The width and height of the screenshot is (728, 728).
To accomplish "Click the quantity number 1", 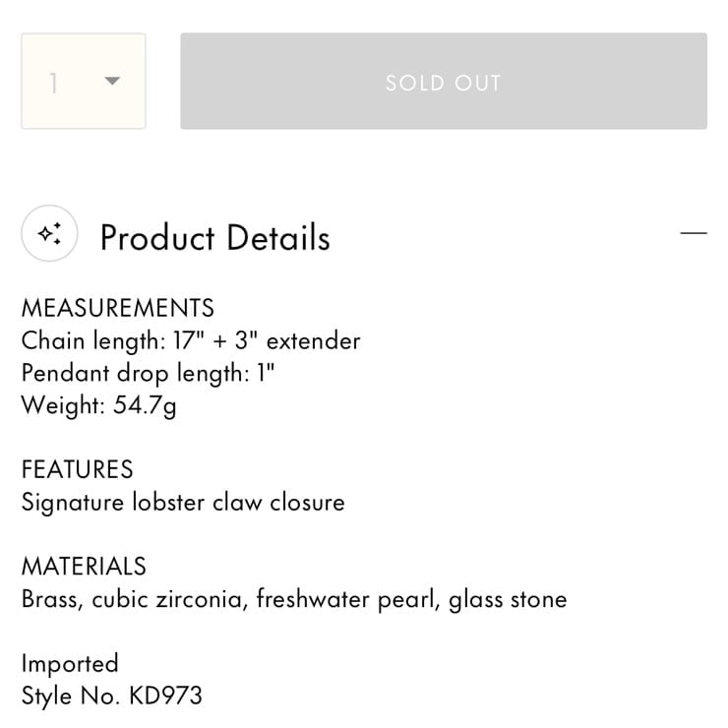I will click(x=54, y=84).
